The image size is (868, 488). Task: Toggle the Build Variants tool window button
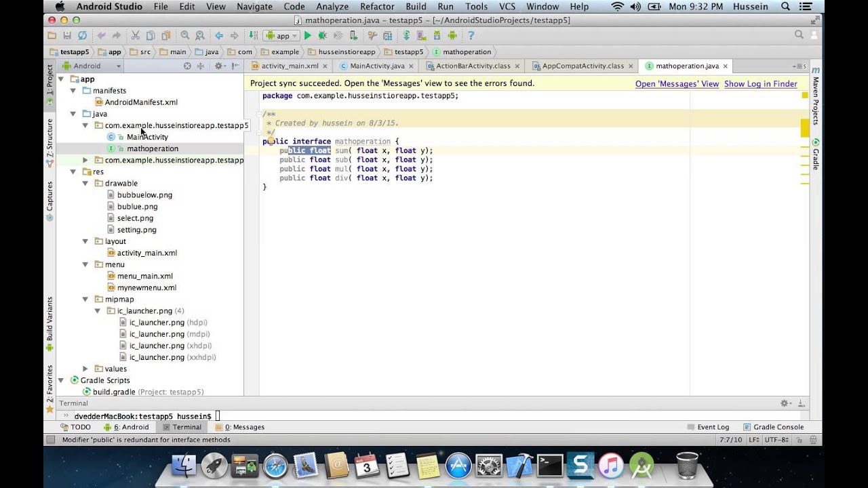pos(50,324)
